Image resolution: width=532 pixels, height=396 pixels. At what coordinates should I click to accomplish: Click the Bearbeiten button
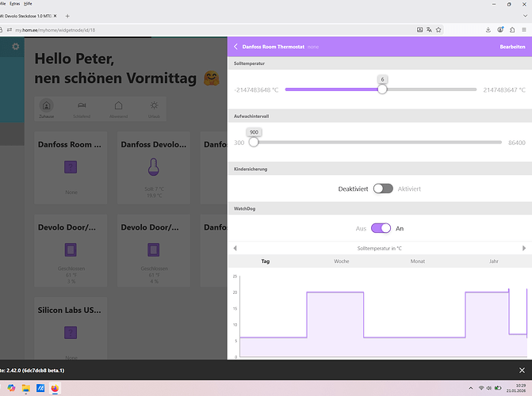point(511,48)
